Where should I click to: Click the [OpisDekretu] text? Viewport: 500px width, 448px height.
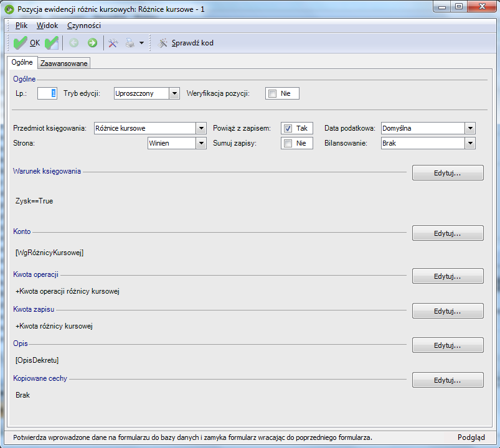pos(37,360)
